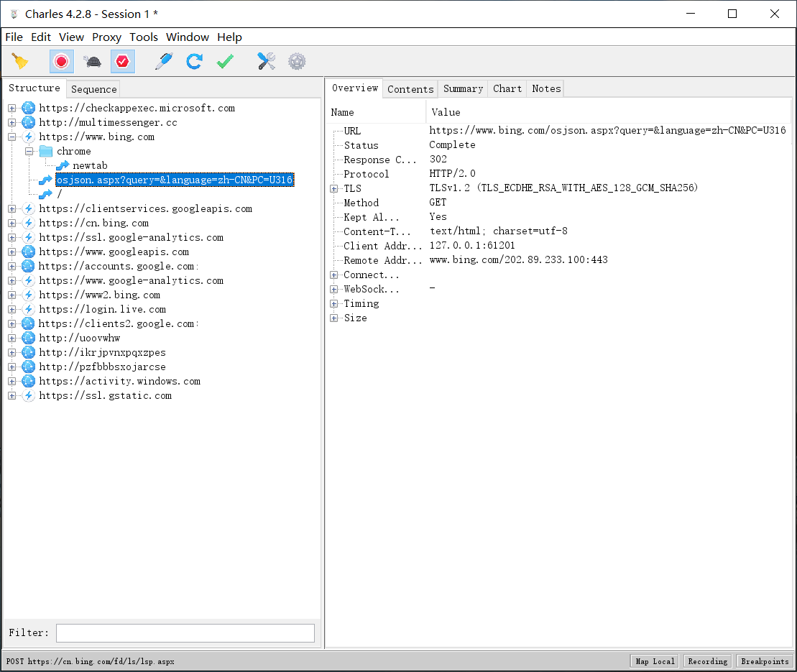This screenshot has height=672, width=797.
Task: Toggle the Breakpoints toolbar icon
Action: tap(122, 62)
